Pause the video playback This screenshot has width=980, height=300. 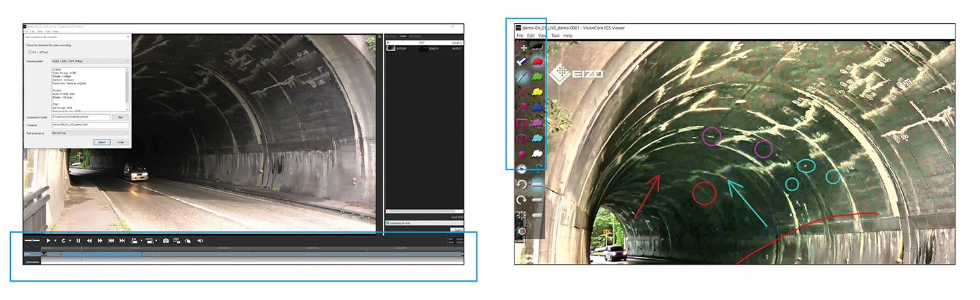[78, 241]
